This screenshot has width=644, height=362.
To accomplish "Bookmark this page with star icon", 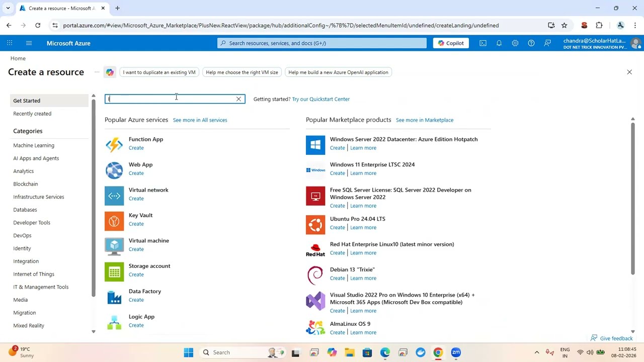I will click(x=565, y=25).
